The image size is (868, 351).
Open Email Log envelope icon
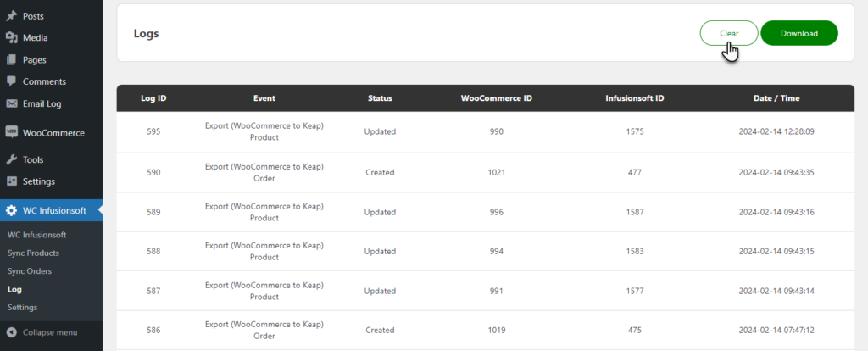coord(11,103)
